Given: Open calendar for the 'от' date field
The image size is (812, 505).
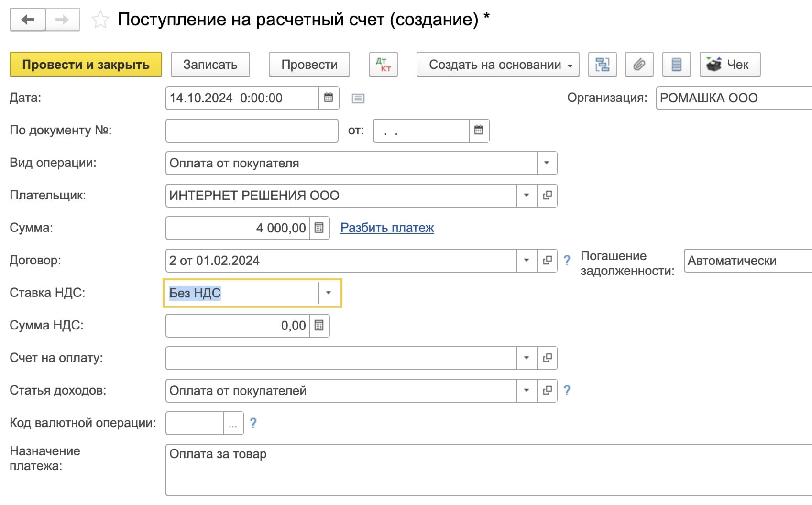Looking at the screenshot, I should pyautogui.click(x=479, y=131).
